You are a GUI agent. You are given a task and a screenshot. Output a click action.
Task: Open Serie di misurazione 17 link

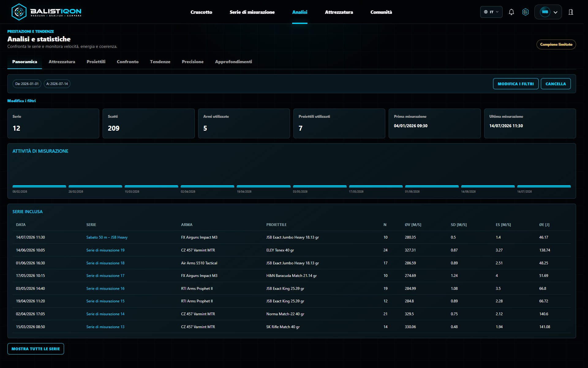[x=105, y=276]
